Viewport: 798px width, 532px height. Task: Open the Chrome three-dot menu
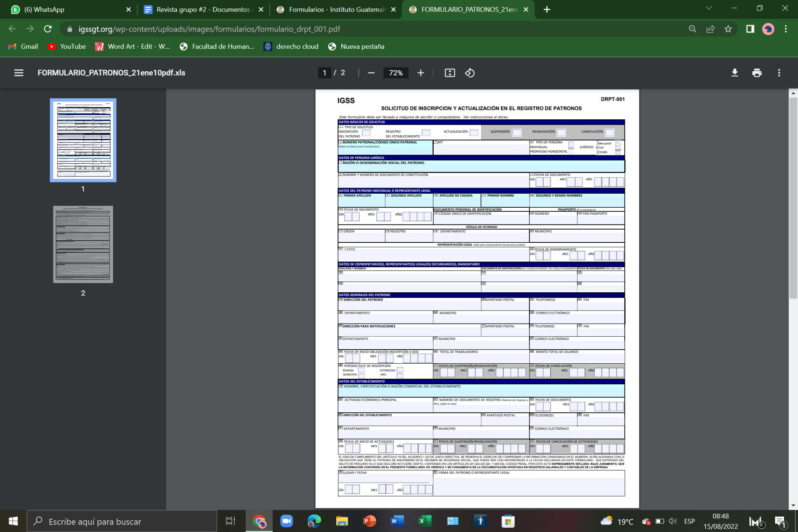pyautogui.click(x=786, y=29)
